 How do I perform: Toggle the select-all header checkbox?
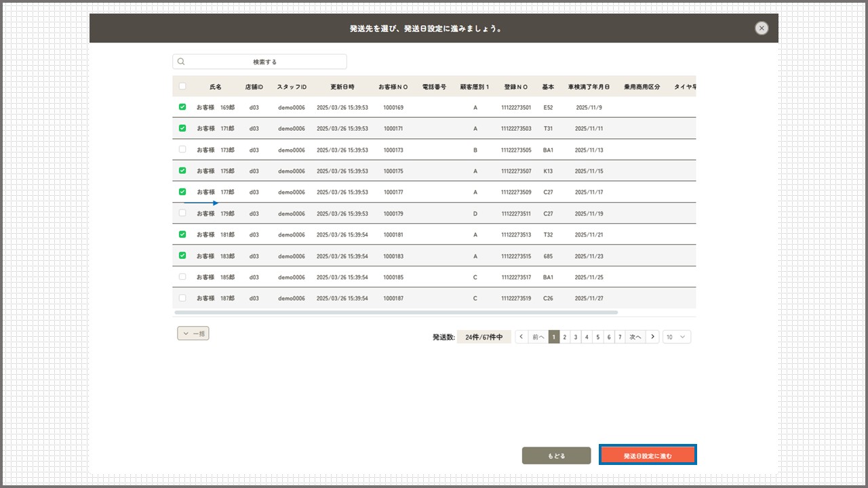(182, 86)
